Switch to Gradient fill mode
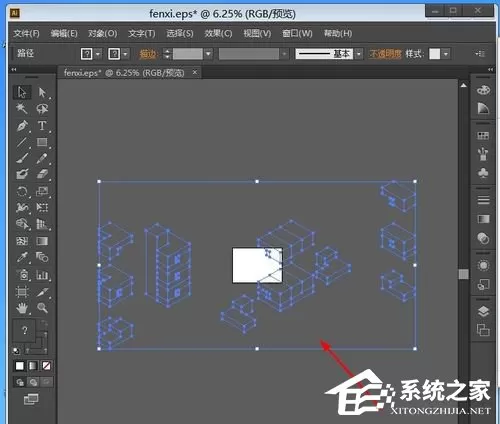500x424 pixels. [x=33, y=366]
